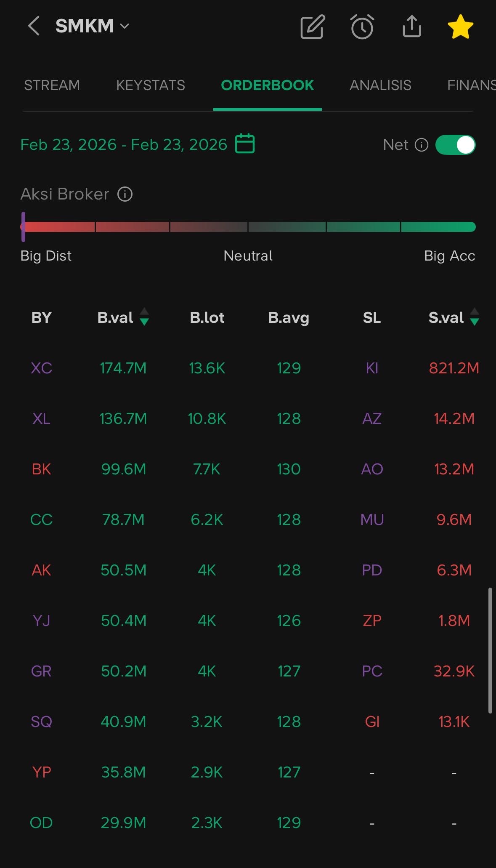The image size is (496, 868).
Task: Select the Feb 23, 2026 date range
Action: pos(124,145)
